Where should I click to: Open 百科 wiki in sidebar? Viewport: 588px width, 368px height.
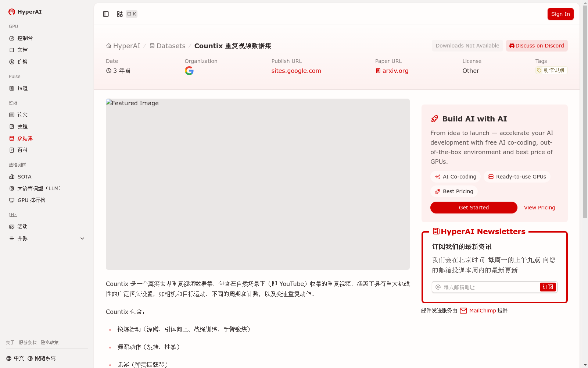coord(47,150)
